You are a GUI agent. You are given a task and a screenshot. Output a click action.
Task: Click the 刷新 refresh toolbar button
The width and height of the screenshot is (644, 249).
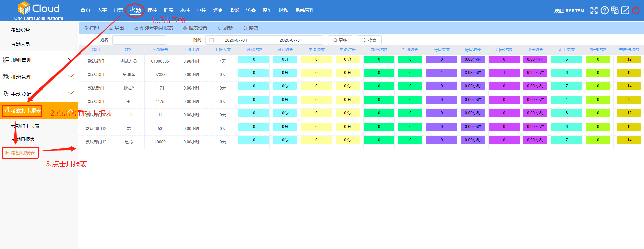click(x=225, y=28)
